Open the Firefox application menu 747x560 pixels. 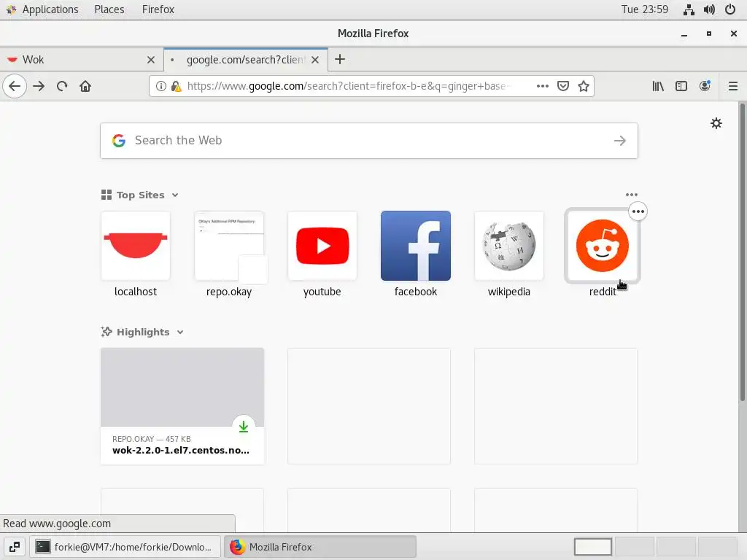158,9
